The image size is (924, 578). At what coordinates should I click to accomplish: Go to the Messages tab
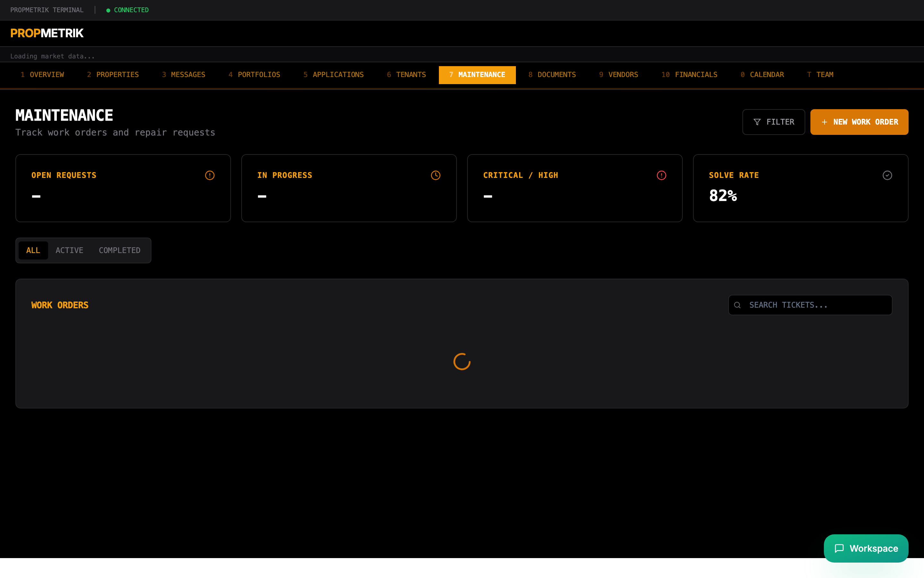click(x=184, y=74)
